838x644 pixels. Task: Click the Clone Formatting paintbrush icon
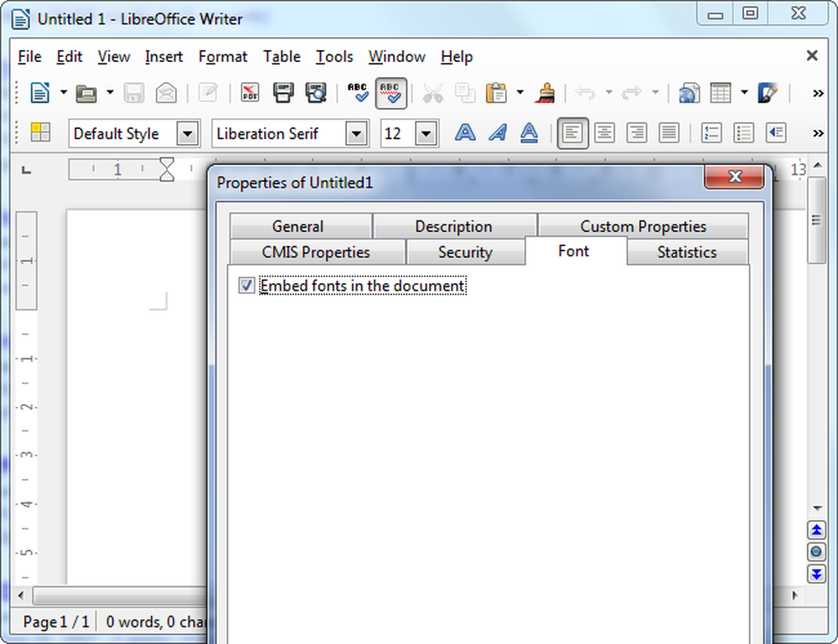546,93
